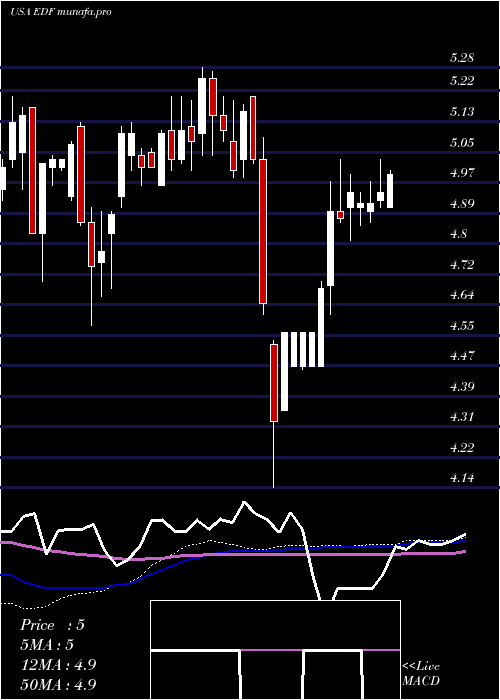
Task: Click the 4.14 price level label
Action: 462,479
